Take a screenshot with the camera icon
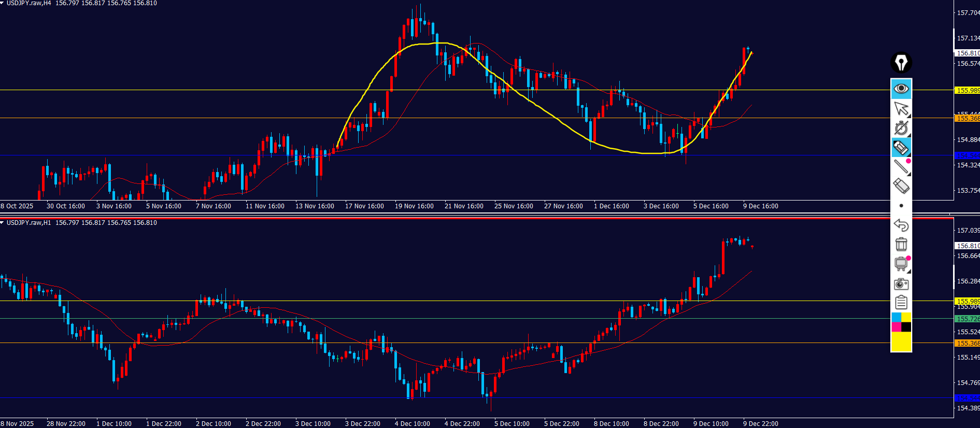 [x=901, y=283]
